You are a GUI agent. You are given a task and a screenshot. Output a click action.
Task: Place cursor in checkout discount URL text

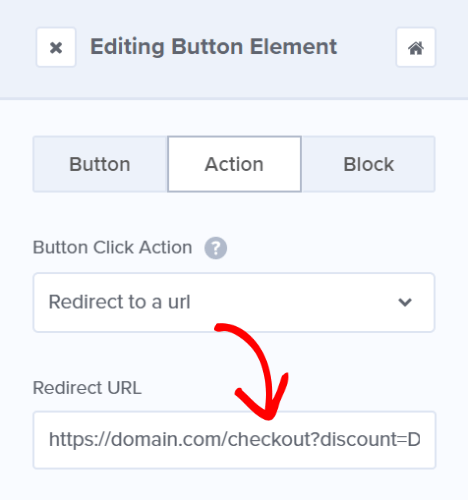pos(234,439)
